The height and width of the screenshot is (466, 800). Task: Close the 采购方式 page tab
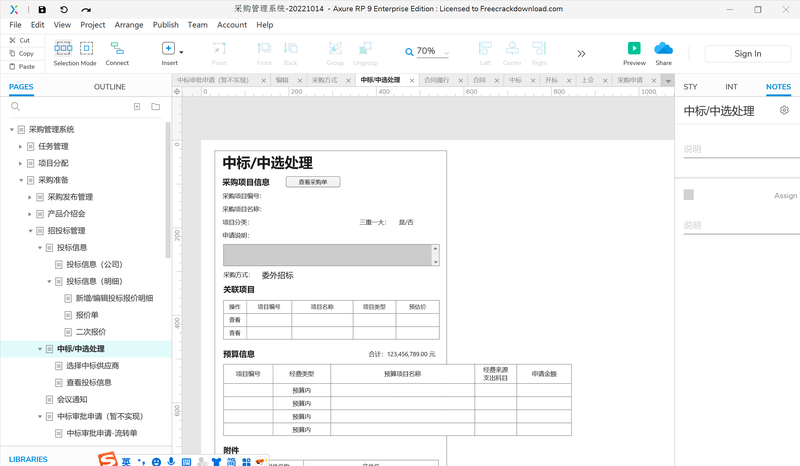(348, 81)
